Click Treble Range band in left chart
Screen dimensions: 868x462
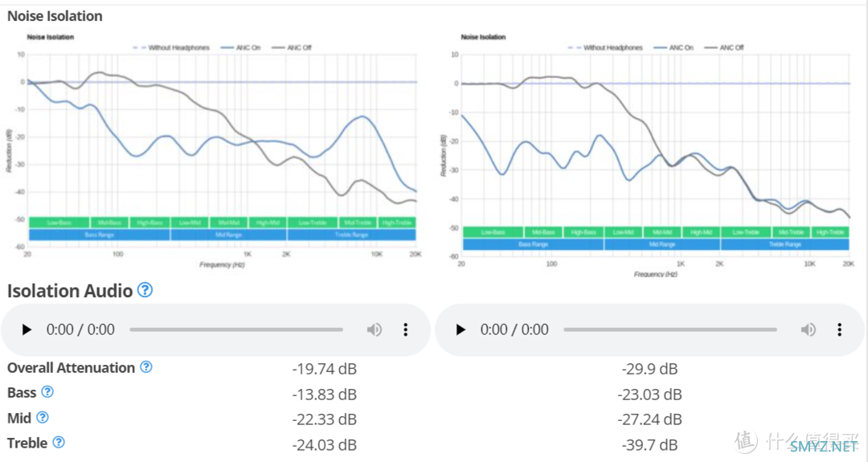click(351, 235)
